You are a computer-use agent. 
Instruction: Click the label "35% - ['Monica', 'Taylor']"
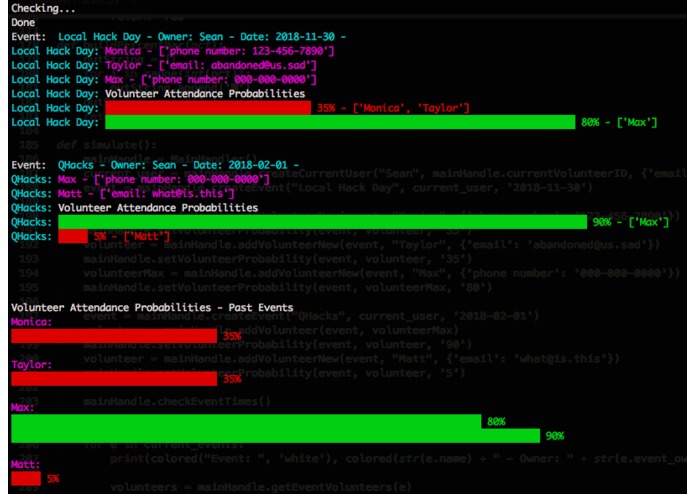tap(393, 108)
